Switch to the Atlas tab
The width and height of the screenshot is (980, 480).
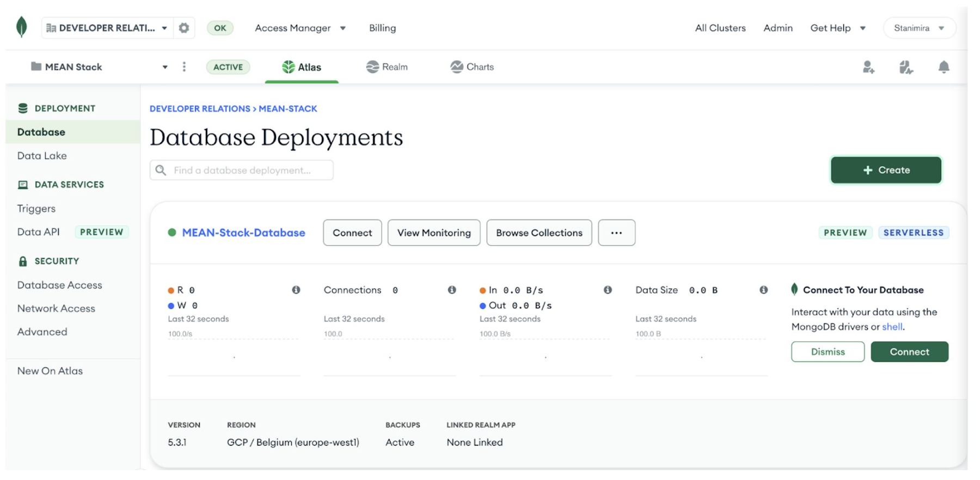tap(302, 67)
